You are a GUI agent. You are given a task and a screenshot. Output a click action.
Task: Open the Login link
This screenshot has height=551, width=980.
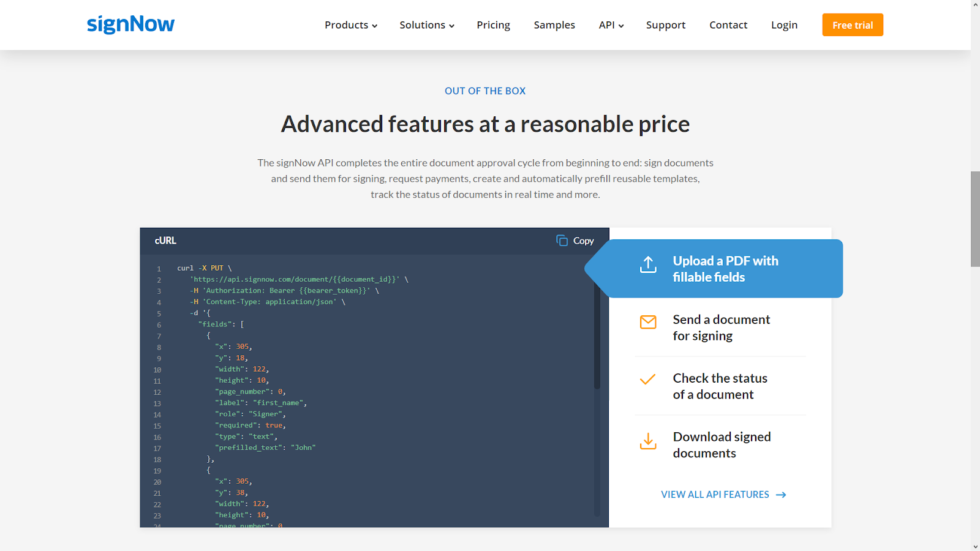784,25
